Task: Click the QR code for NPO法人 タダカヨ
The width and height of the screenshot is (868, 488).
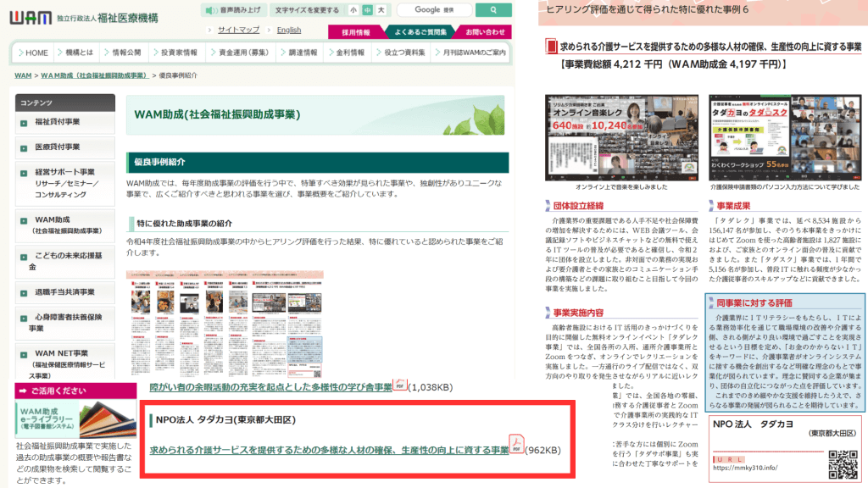Action: (x=843, y=463)
